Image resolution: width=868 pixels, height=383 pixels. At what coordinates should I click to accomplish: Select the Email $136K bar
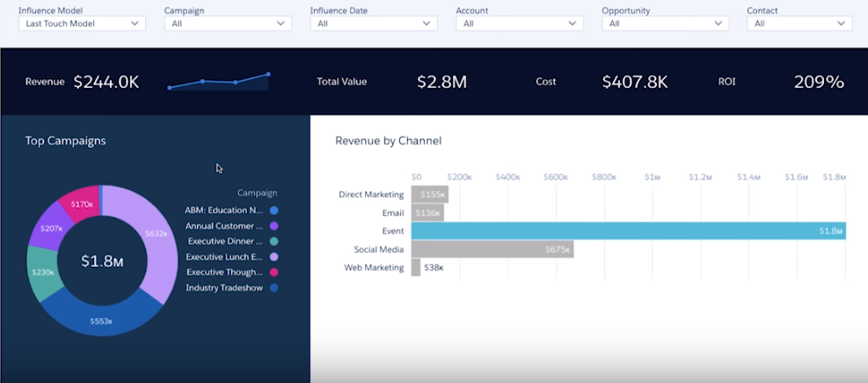pyautogui.click(x=427, y=213)
